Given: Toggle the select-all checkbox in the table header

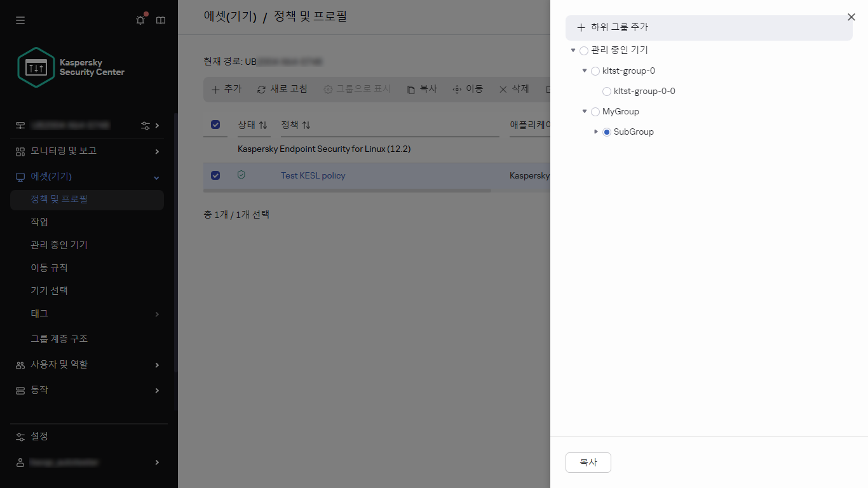Looking at the screenshot, I should (x=215, y=125).
